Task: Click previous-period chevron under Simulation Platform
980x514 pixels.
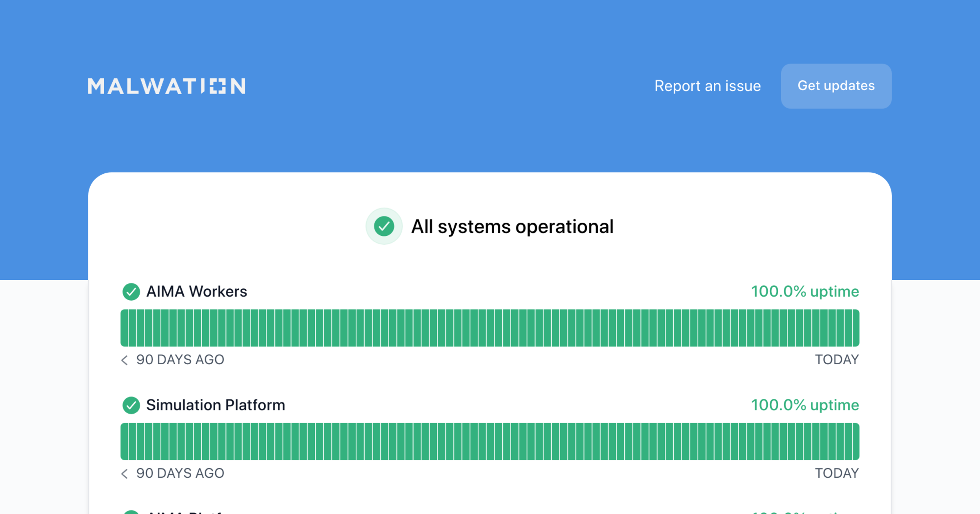Action: (125, 473)
